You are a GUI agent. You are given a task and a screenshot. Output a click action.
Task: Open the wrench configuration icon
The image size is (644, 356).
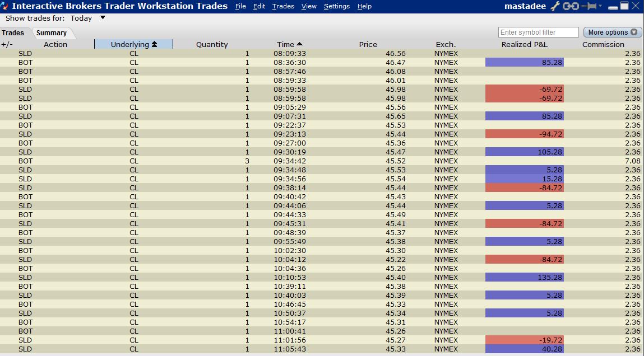[555, 6]
